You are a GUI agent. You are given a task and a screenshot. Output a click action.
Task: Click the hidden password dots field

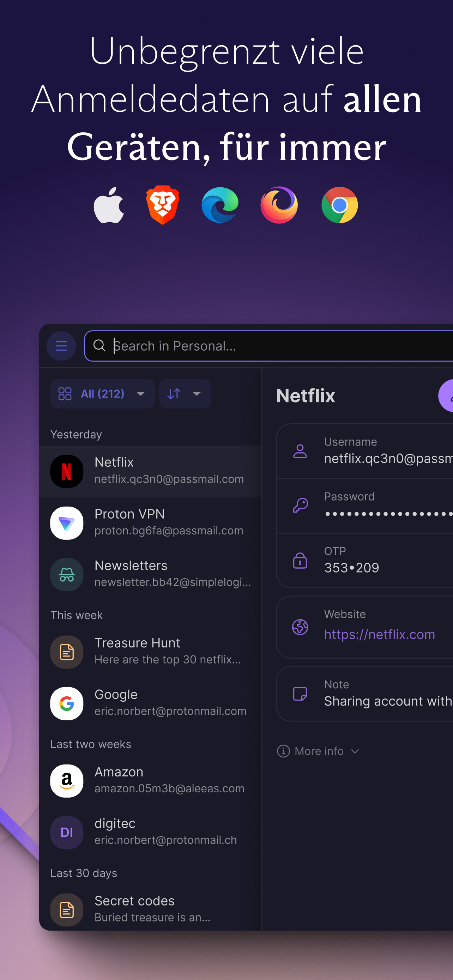(388, 514)
